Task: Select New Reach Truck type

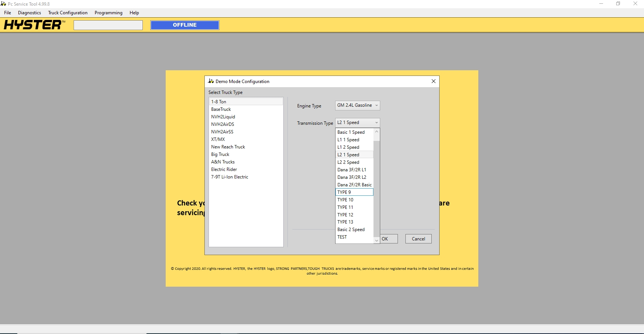Action: tap(246, 147)
